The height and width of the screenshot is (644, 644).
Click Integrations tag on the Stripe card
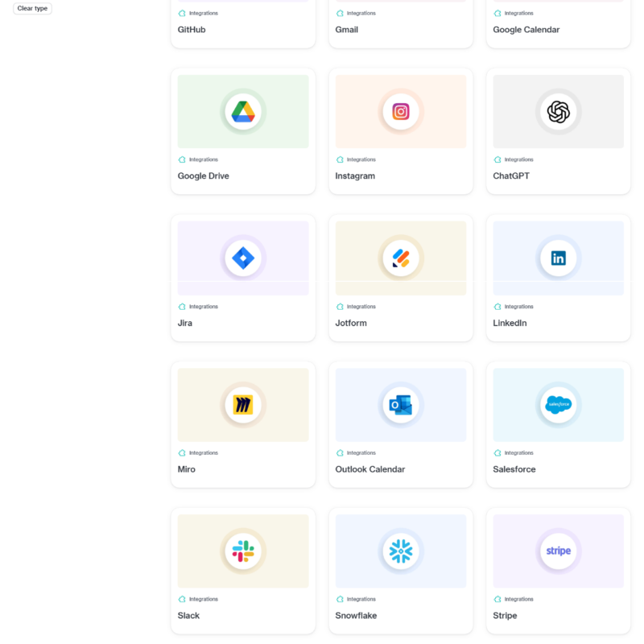[518, 600]
